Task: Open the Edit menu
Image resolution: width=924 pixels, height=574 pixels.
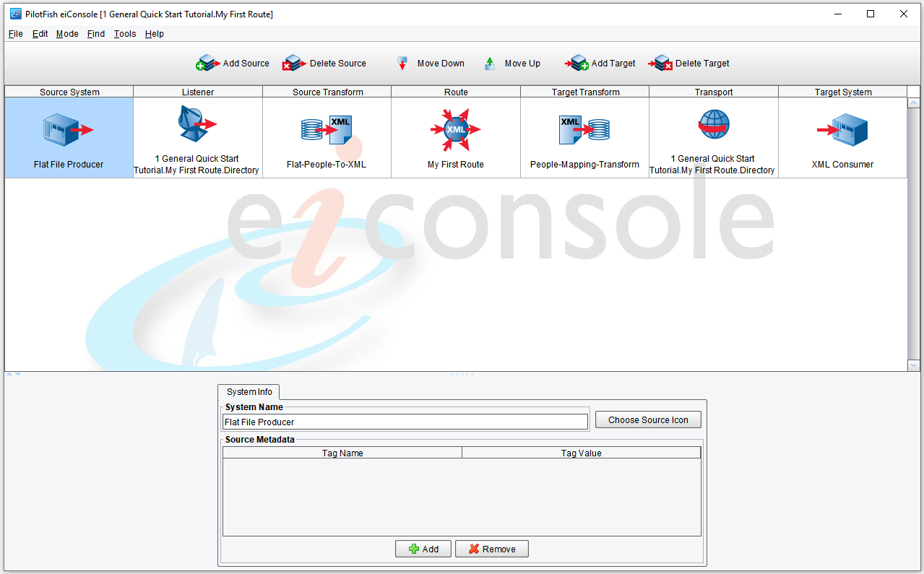Action: tap(40, 34)
